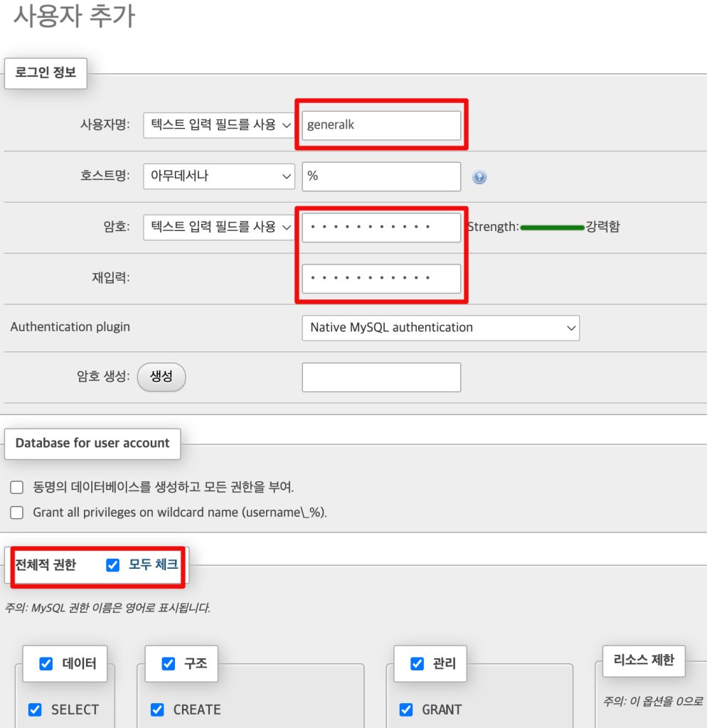This screenshot has height=728, width=707.
Task: Uncheck the CREATE privilege
Action: (157, 710)
